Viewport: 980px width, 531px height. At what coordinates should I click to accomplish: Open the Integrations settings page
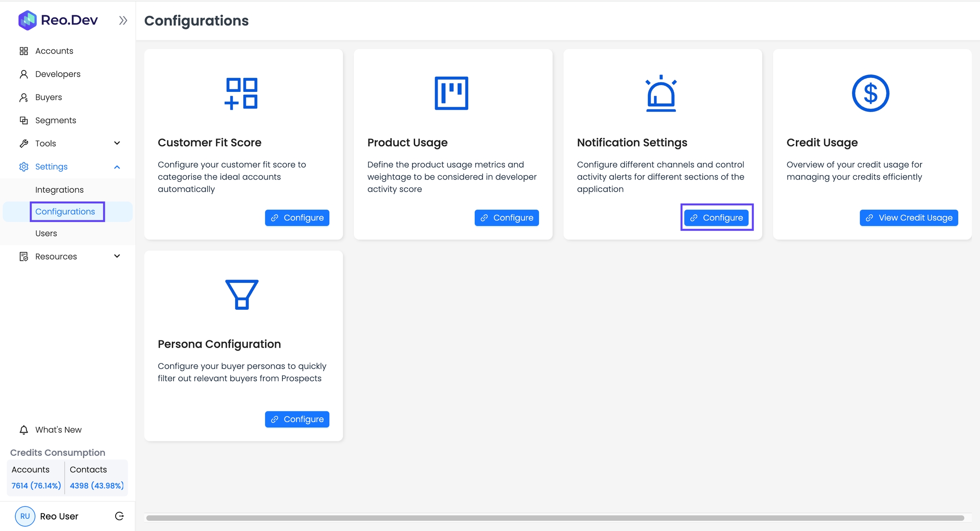click(59, 190)
